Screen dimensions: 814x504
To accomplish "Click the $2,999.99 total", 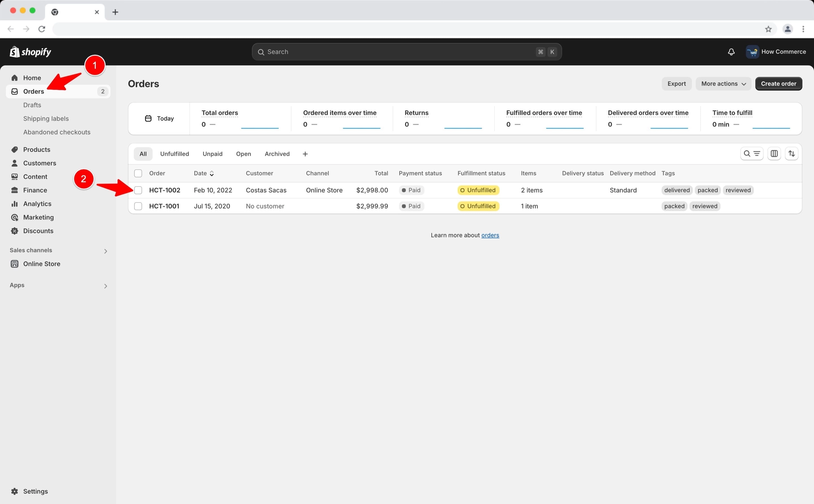I will [372, 206].
